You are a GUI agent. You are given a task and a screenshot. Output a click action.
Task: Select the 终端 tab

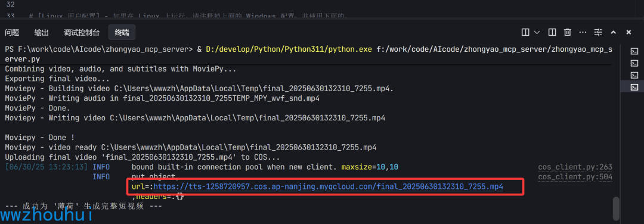pos(122,32)
